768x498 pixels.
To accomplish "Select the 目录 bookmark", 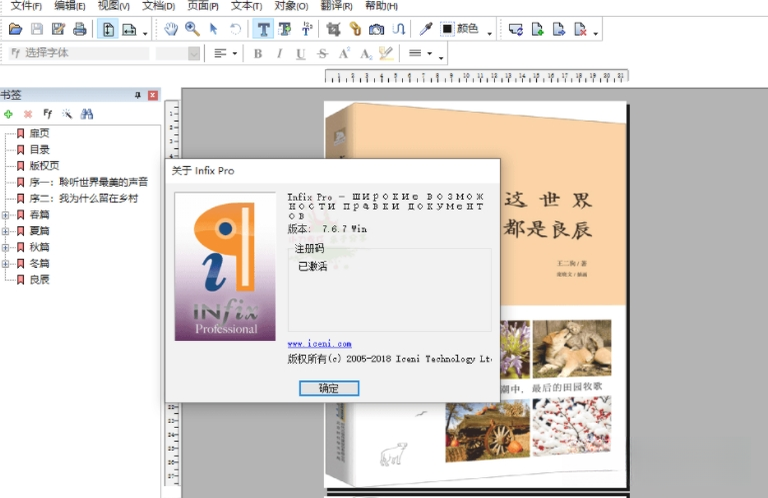I will (39, 149).
